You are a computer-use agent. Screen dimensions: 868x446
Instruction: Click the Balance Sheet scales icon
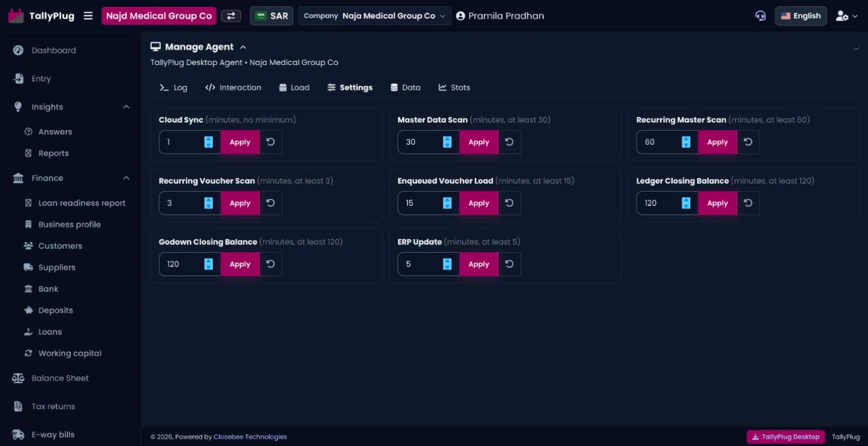pos(18,378)
